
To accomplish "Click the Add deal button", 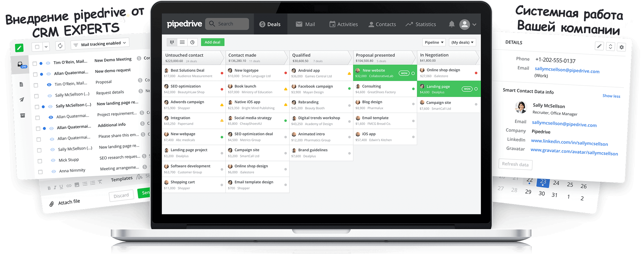I will tap(213, 42).
